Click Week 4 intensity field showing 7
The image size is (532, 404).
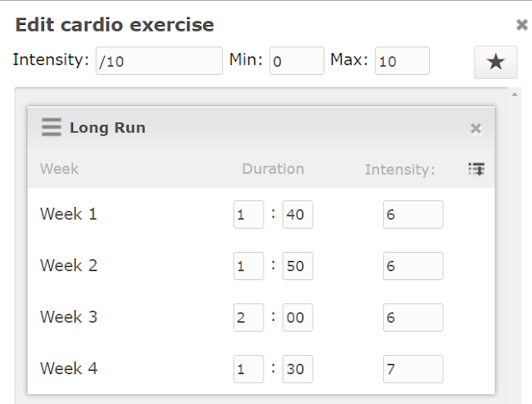[x=413, y=369]
